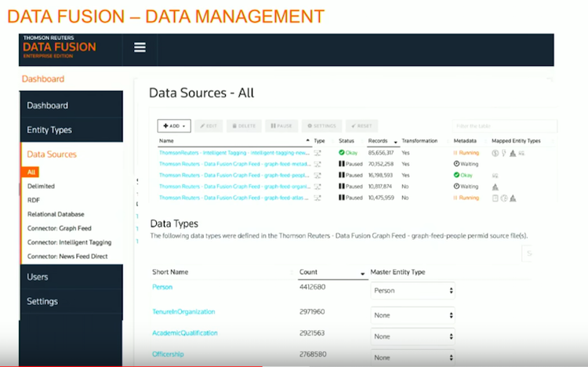Click type icon for graph-feed-metad row
This screenshot has height=367, width=588.
coord(318,164)
